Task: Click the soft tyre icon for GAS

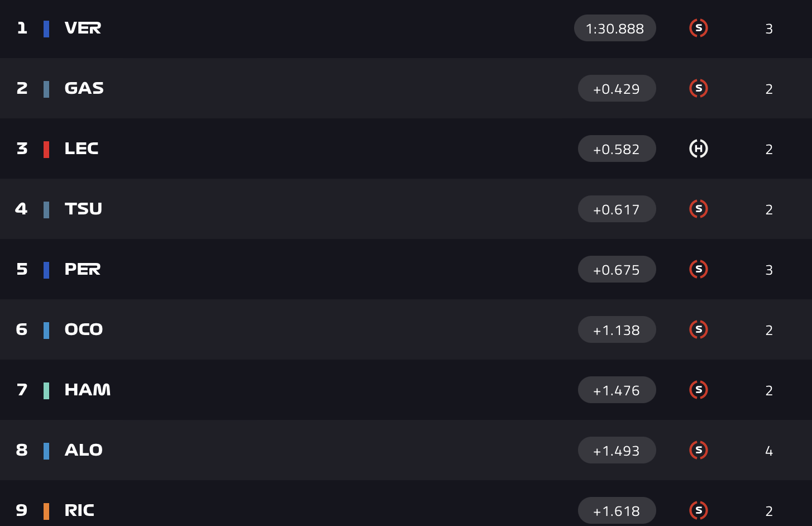Action: tap(699, 88)
